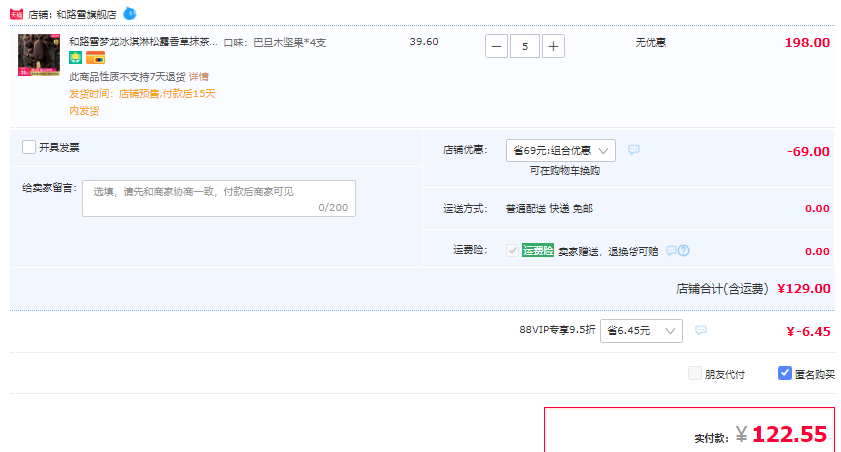Screen dimensions: 841x452
Task: Click the 88VIP discount amount ¥-6.45
Action: point(808,331)
